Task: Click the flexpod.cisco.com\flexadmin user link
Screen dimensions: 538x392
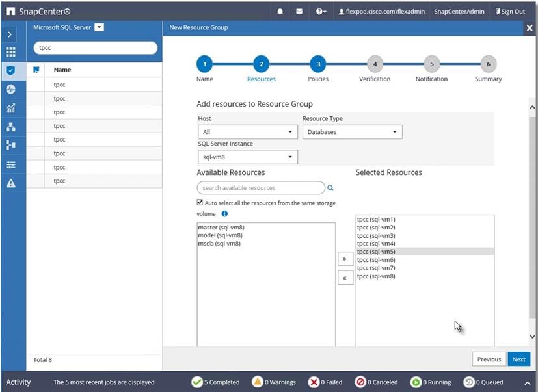Action: coord(381,11)
